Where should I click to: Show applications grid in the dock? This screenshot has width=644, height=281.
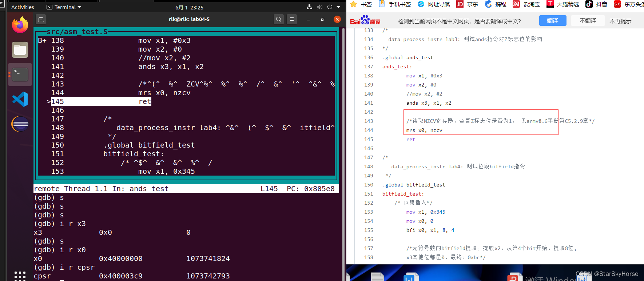[x=20, y=276]
